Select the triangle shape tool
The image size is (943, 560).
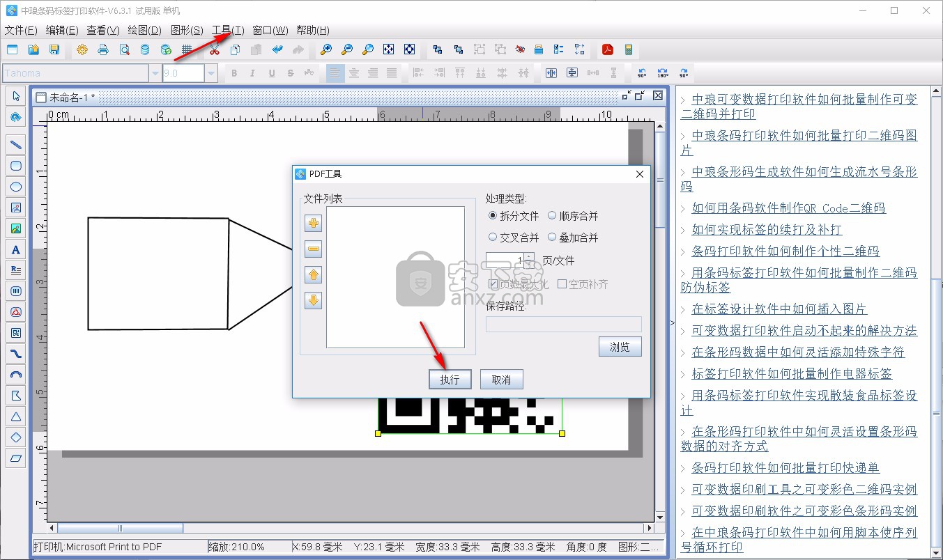point(16,417)
